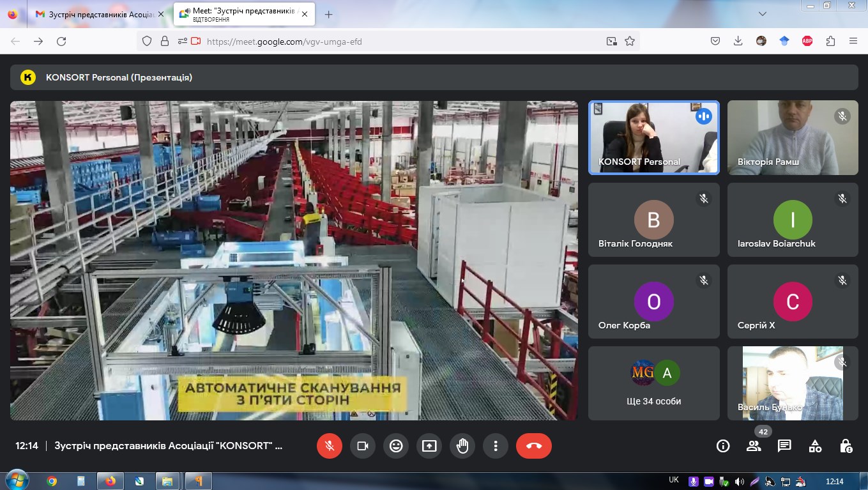The width and height of the screenshot is (868, 490).
Task: Open the Firefox hamburger application menu
Action: (853, 41)
